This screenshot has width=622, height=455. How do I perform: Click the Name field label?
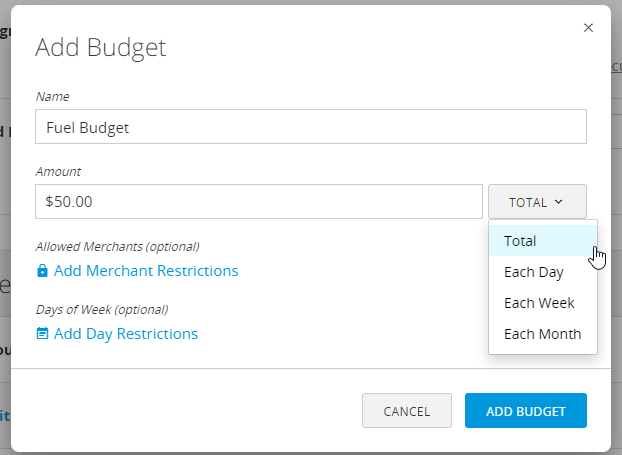(x=52, y=96)
